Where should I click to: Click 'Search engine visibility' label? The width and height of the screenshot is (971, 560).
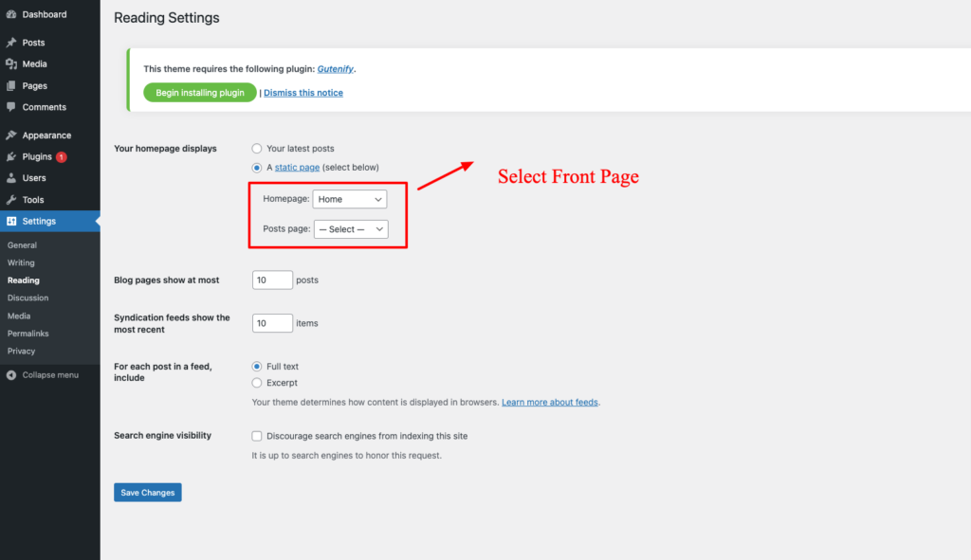tap(163, 436)
